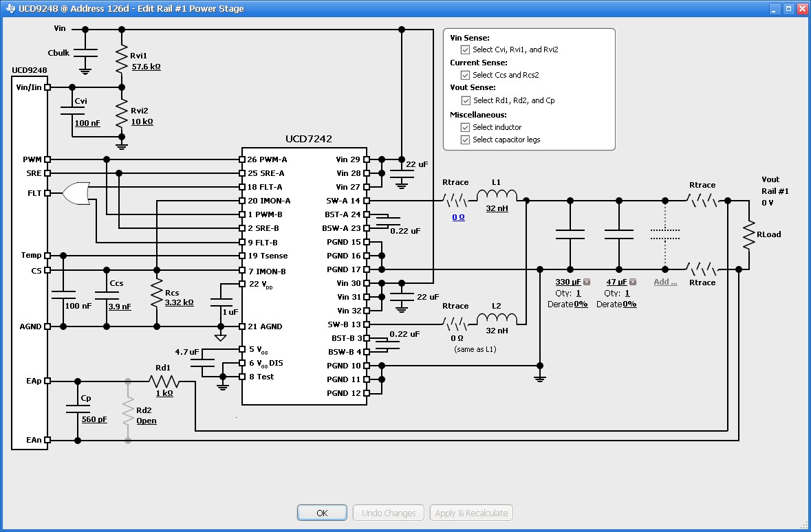Toggle Select inductor checkbox

coord(465,127)
